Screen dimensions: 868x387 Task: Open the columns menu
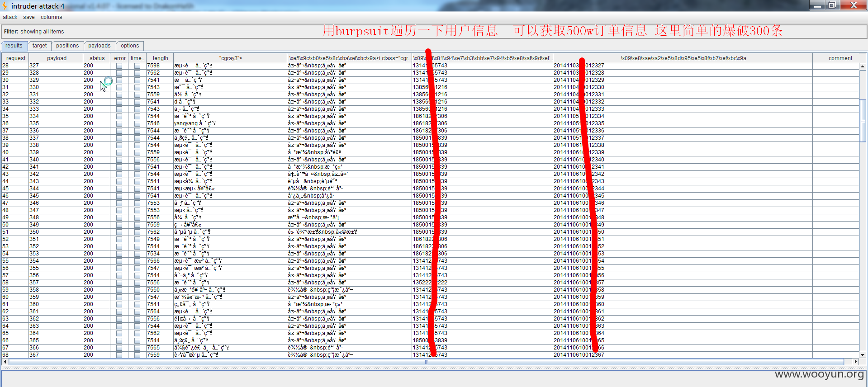point(52,17)
